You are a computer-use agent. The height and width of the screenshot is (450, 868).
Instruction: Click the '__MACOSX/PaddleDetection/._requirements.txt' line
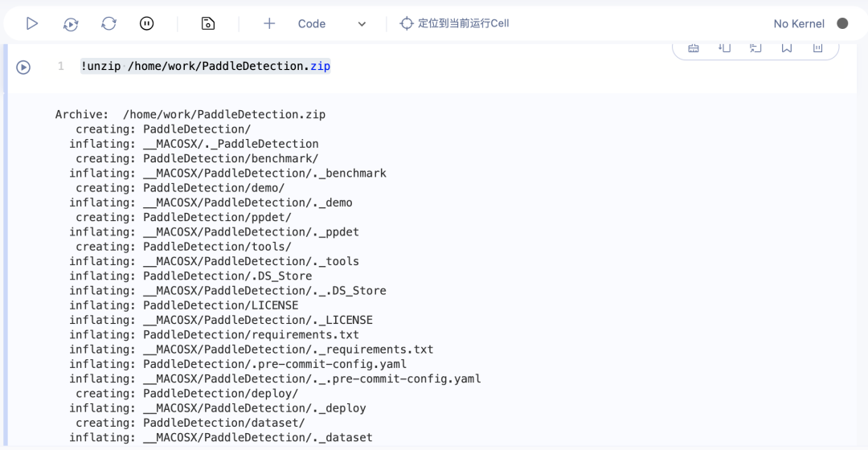click(252, 350)
